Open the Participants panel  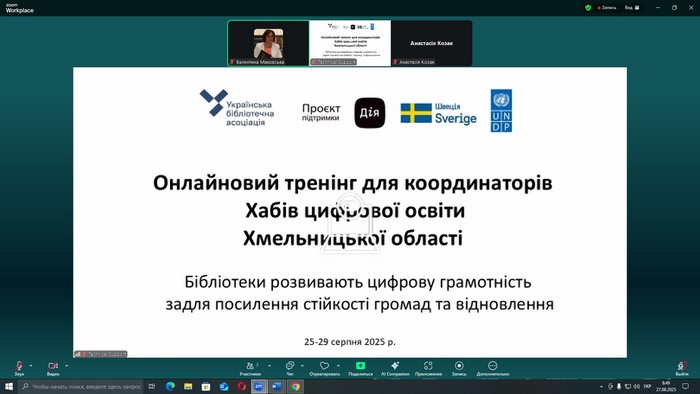click(x=250, y=368)
